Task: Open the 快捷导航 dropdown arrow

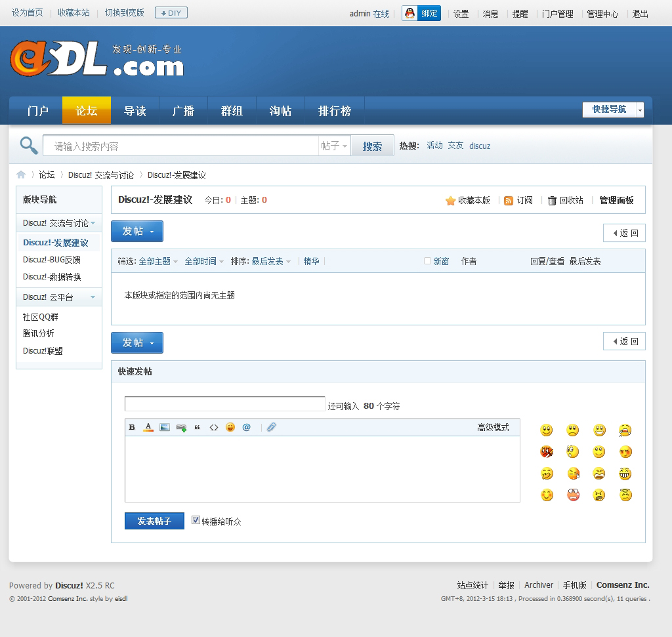Action: coord(640,110)
